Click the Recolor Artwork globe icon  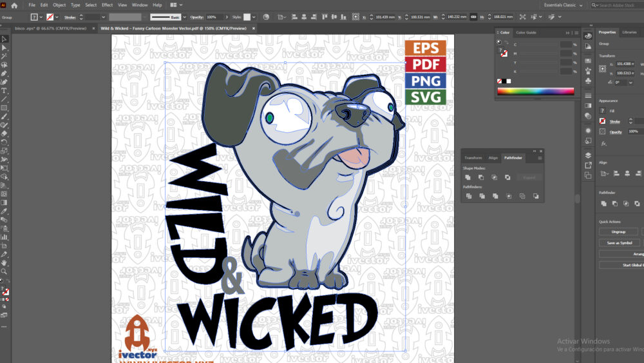click(266, 17)
